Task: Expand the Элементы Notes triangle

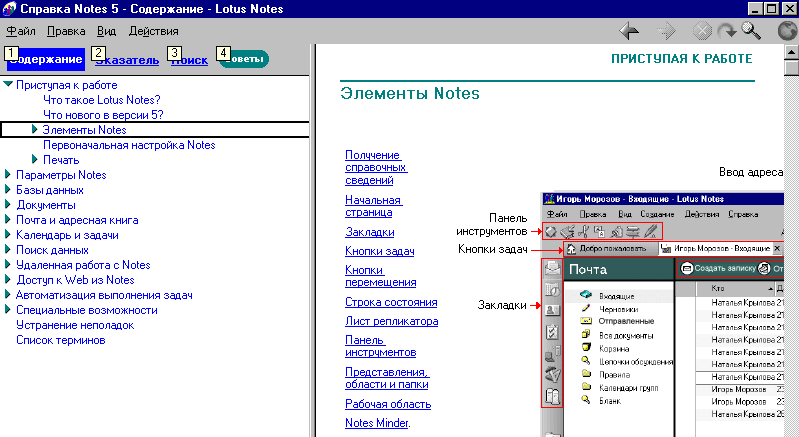Action: point(35,129)
